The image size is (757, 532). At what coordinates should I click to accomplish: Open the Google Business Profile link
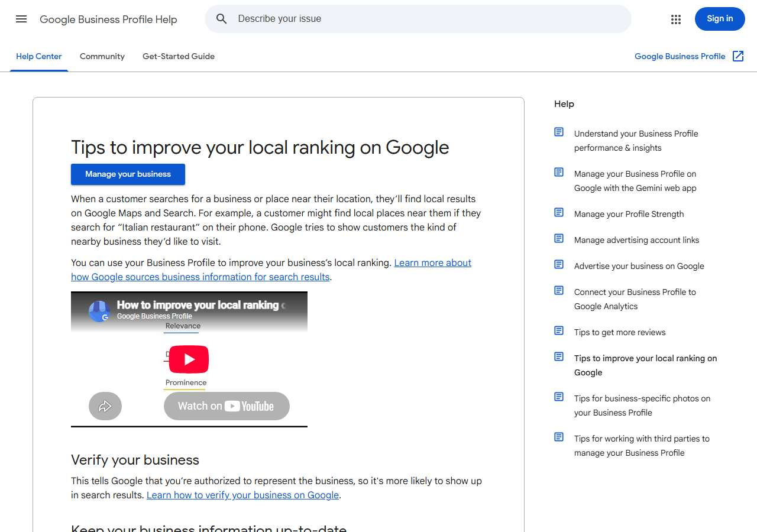coord(680,57)
